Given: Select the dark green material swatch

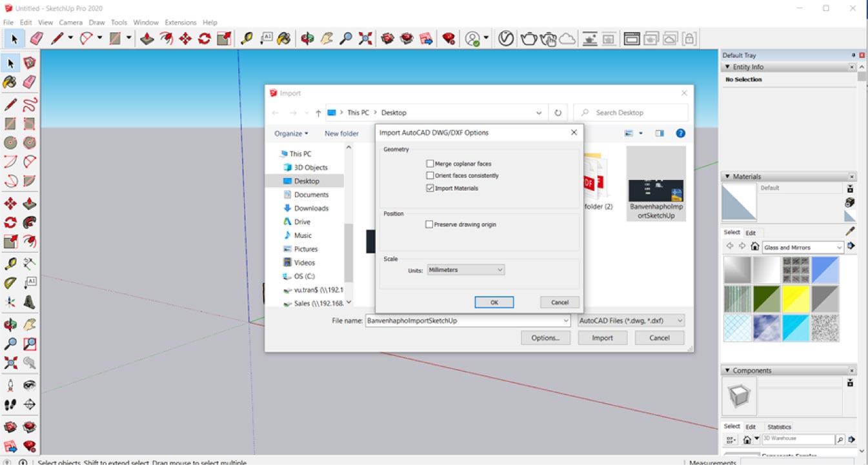Looking at the screenshot, I should click(767, 299).
